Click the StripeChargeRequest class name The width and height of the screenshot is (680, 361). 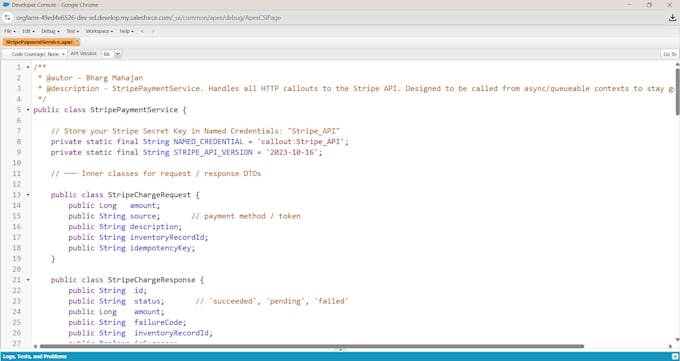coord(149,195)
